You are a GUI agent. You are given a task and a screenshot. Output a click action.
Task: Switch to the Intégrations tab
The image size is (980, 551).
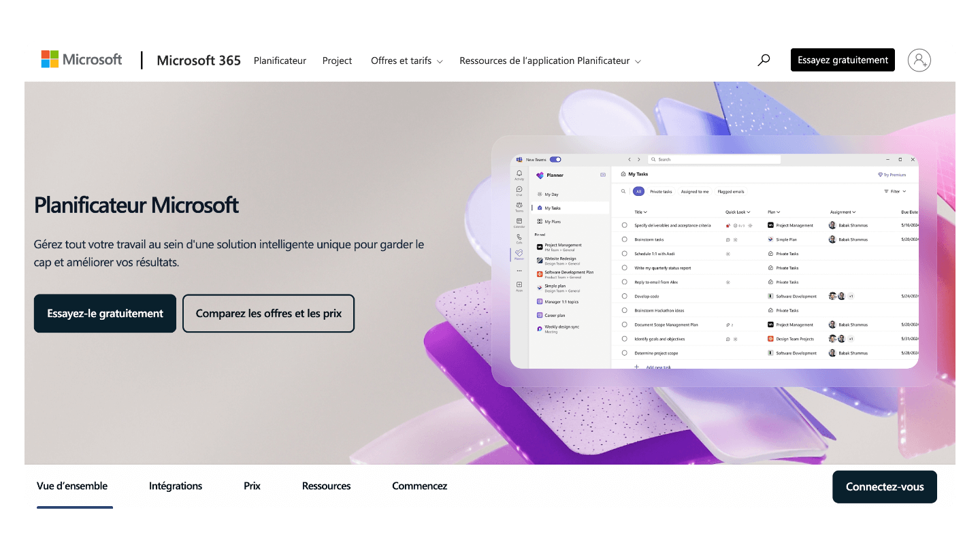click(x=176, y=486)
